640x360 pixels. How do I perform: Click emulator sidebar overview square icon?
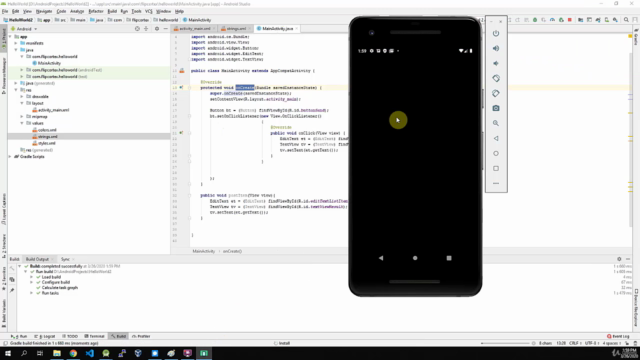(496, 168)
